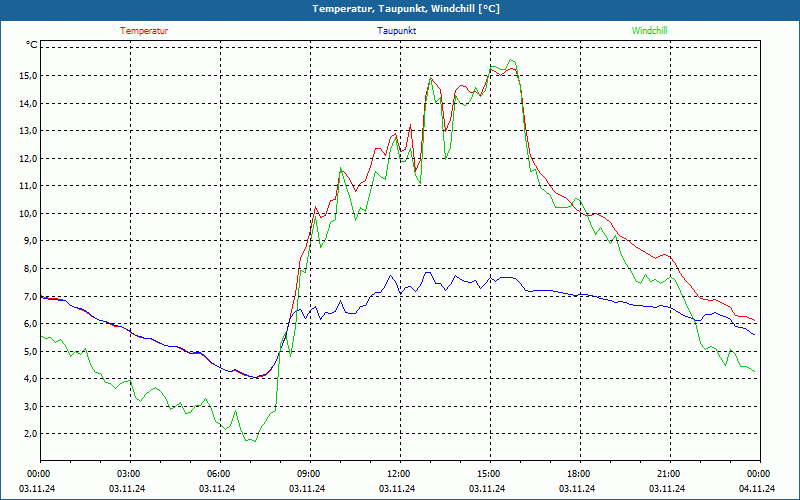The width and height of the screenshot is (800, 500).
Task: Click the 09:00 time axis label
Action: [x=309, y=474]
